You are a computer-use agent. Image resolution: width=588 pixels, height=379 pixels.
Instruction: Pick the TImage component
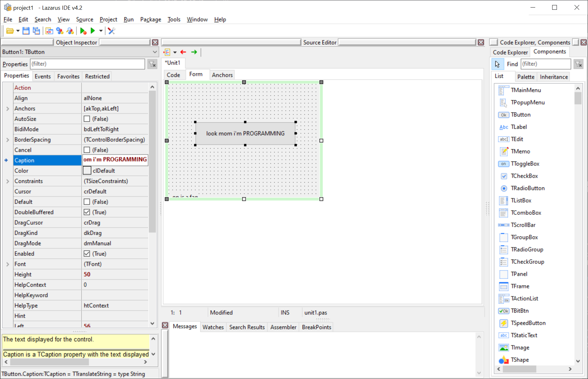pos(520,348)
